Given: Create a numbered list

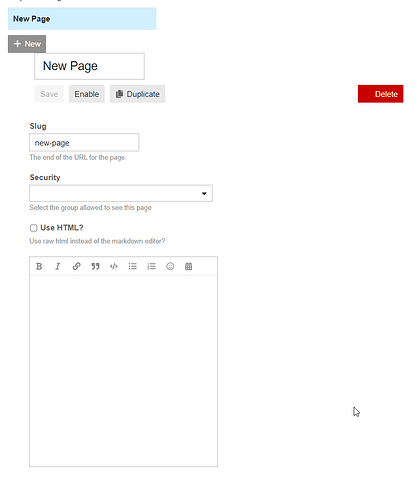Looking at the screenshot, I should click(151, 266).
